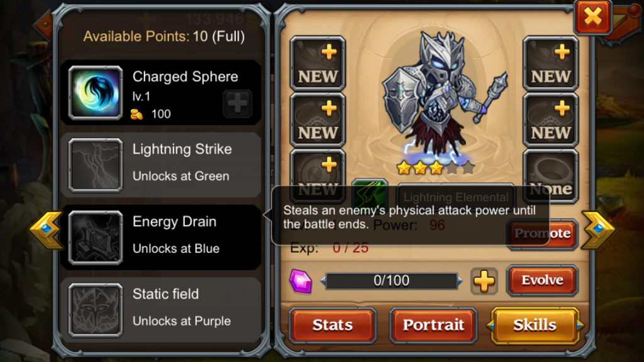The width and height of the screenshot is (644, 362).
Task: Click the Evolve button
Action: pos(542,280)
